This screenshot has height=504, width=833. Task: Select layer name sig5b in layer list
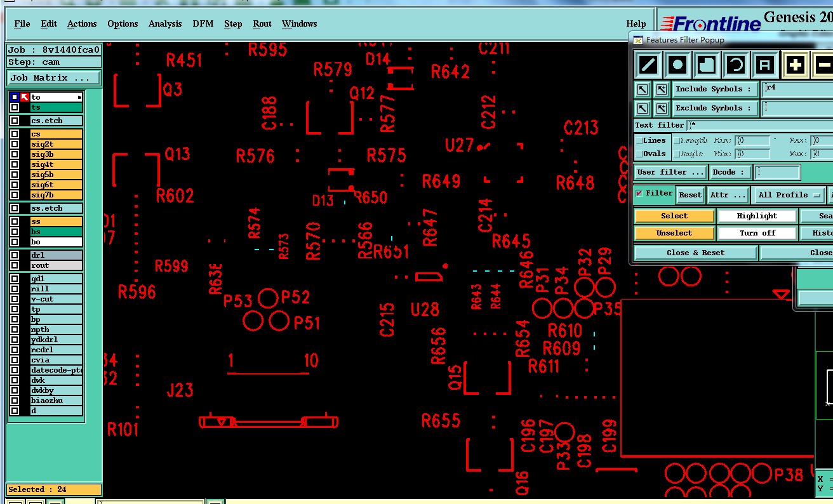[56, 175]
